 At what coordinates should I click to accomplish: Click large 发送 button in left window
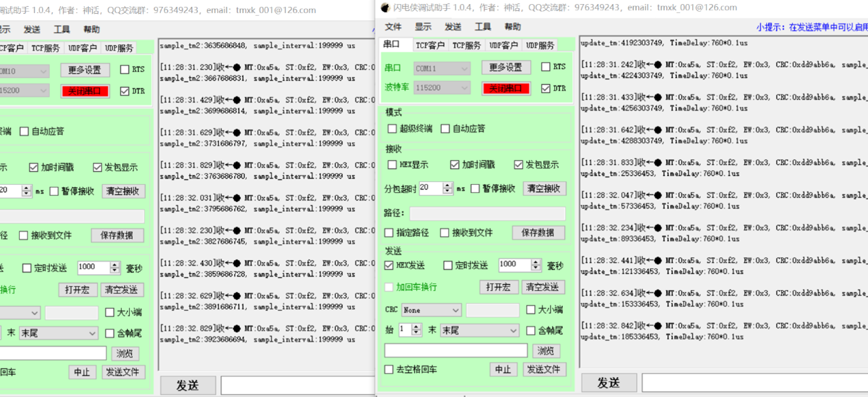188,385
